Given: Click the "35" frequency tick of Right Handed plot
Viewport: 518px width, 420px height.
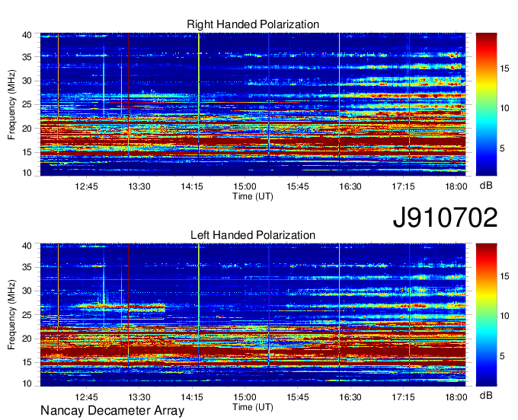Looking at the screenshot, I should click(x=27, y=57).
